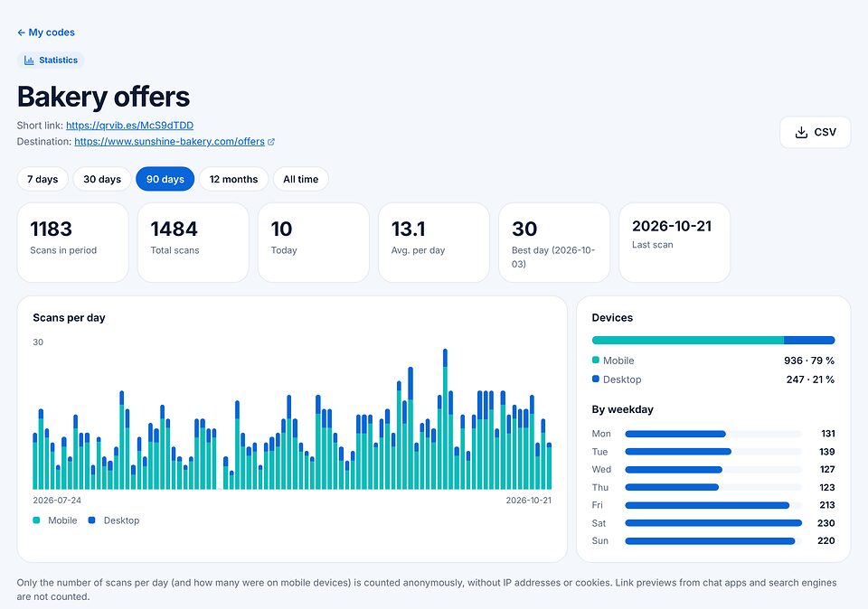Show All time statistics
Viewport: 868px width, 609px height.
300,179
